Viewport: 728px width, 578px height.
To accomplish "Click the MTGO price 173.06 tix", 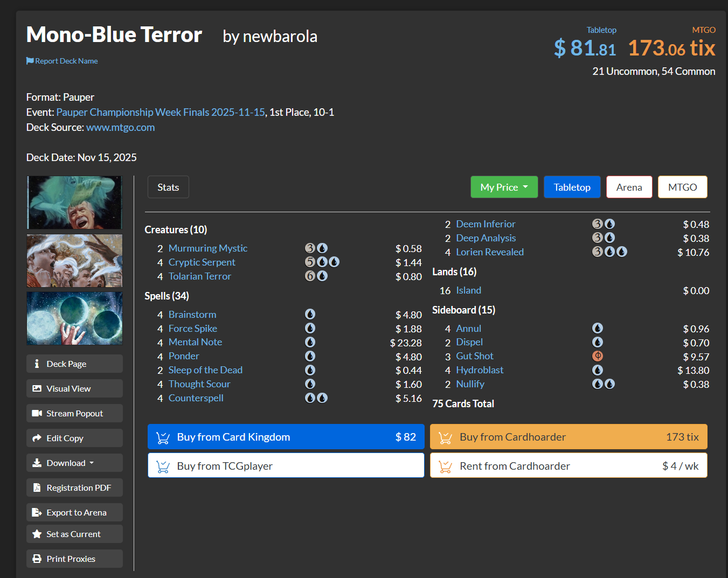I will coord(672,48).
